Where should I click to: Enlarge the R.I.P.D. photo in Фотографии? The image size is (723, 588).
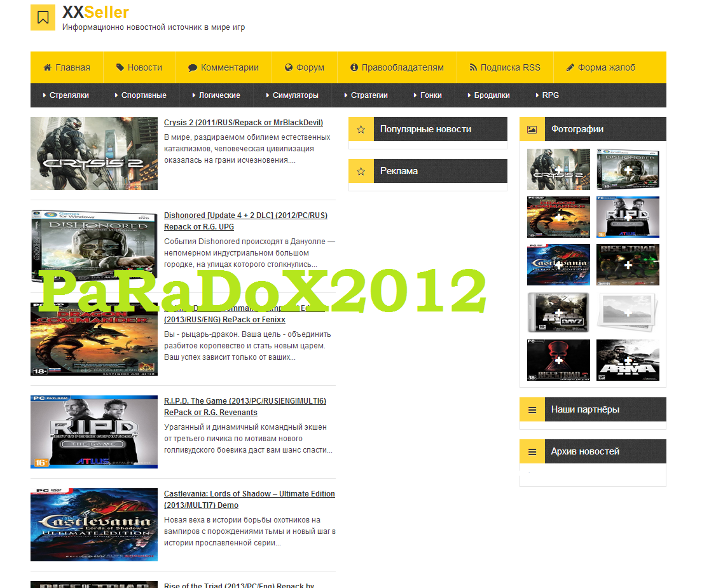click(x=628, y=217)
